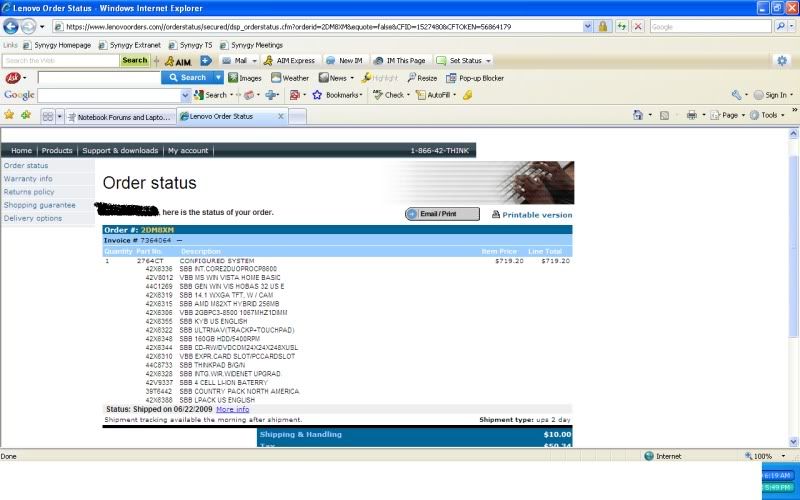Open My account menu item

point(188,151)
